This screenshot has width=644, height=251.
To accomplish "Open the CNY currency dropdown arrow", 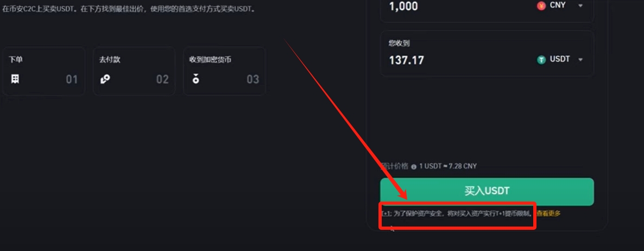I will click(x=580, y=6).
